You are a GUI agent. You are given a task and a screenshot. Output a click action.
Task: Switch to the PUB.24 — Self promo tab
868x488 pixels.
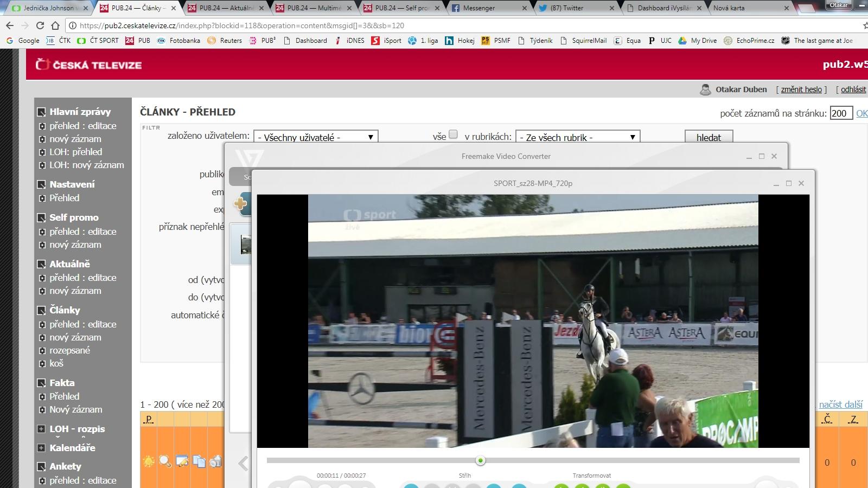point(403,8)
